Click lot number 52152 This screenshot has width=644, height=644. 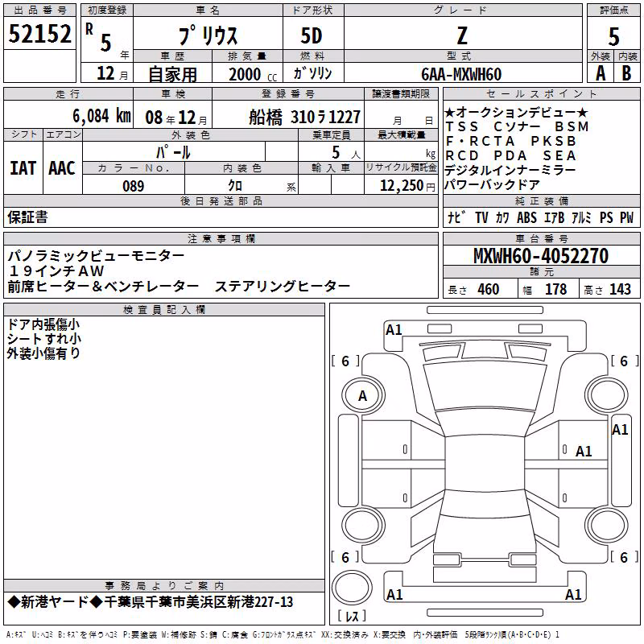39,34
